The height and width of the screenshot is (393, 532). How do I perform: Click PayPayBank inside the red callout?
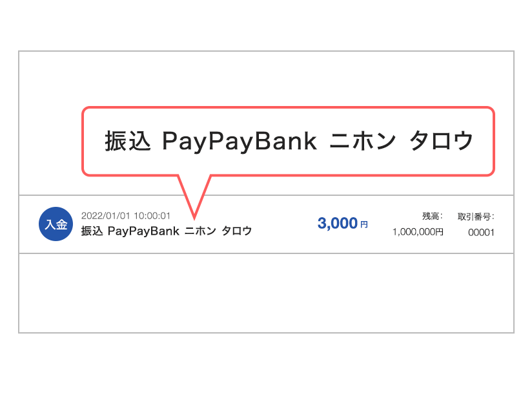[240, 142]
